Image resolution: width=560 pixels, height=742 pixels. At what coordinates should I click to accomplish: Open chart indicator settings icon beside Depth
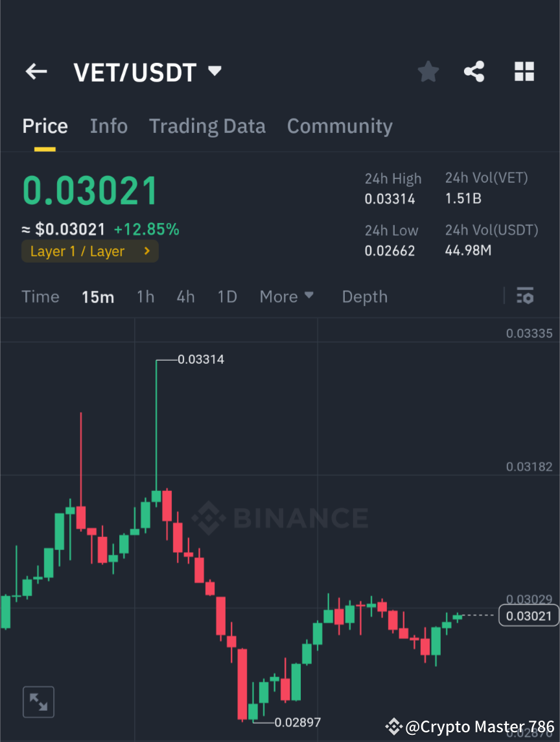tap(525, 296)
